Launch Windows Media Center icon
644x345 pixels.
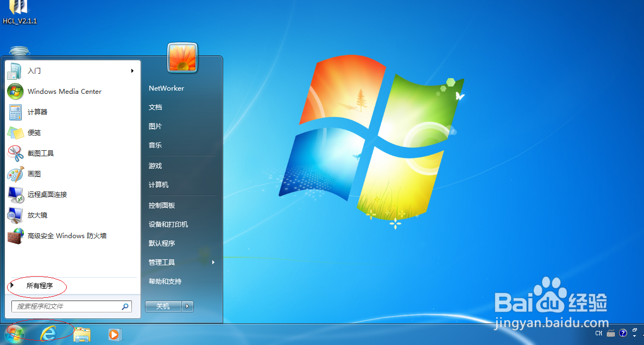click(x=15, y=92)
